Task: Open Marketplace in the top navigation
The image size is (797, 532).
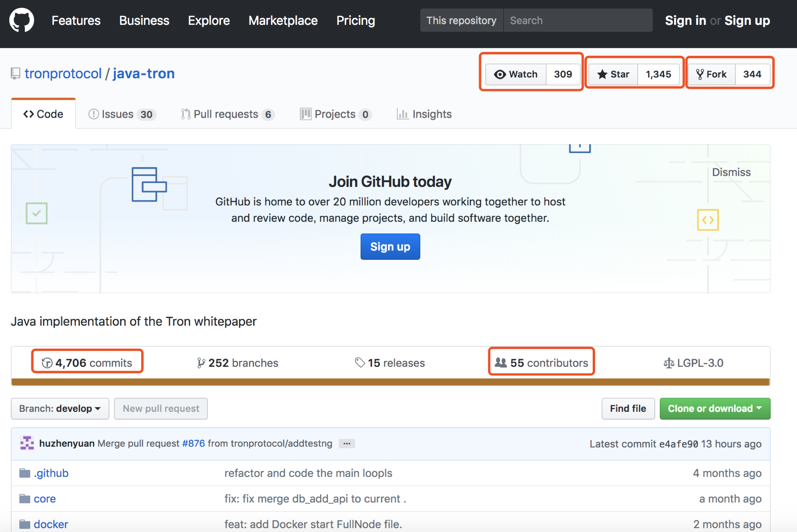Action: click(x=283, y=21)
